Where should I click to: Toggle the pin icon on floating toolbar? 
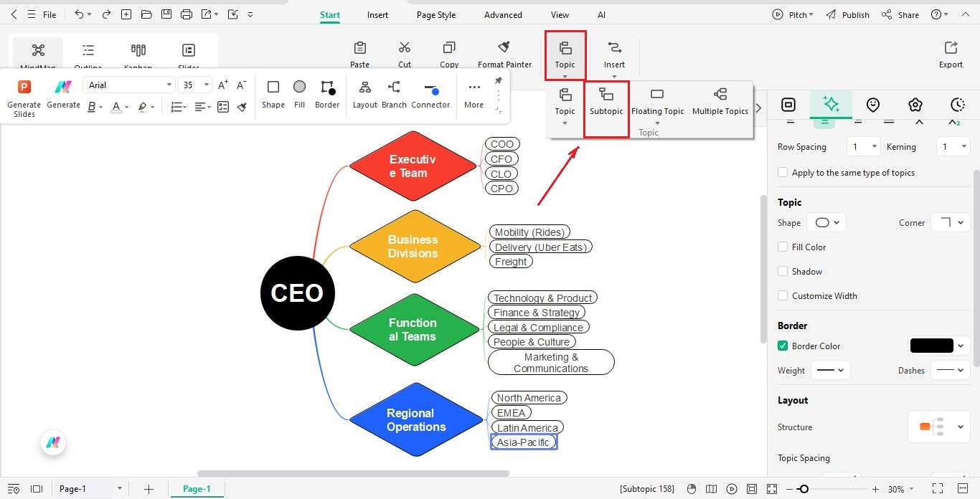(x=498, y=81)
